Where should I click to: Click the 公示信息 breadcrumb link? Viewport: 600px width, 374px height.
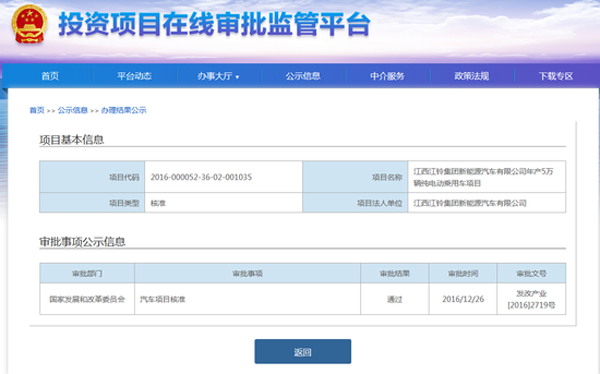(x=73, y=110)
